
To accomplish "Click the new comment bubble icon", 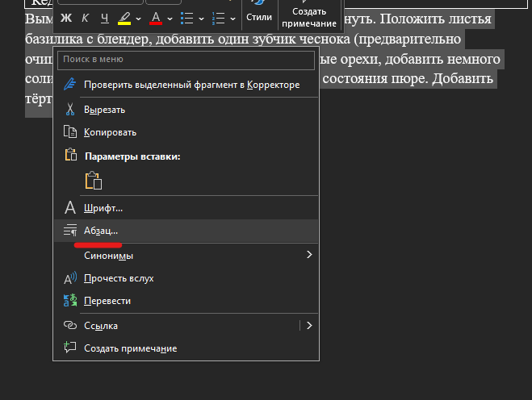I will point(70,347).
